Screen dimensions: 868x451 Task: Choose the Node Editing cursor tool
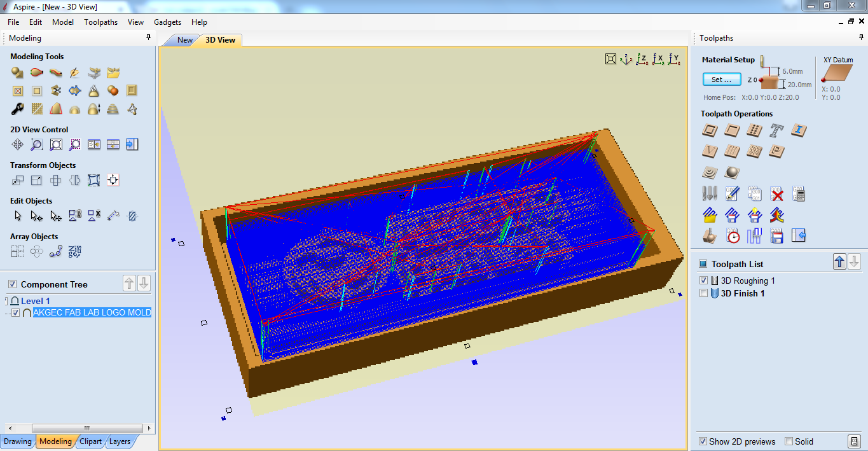point(37,216)
